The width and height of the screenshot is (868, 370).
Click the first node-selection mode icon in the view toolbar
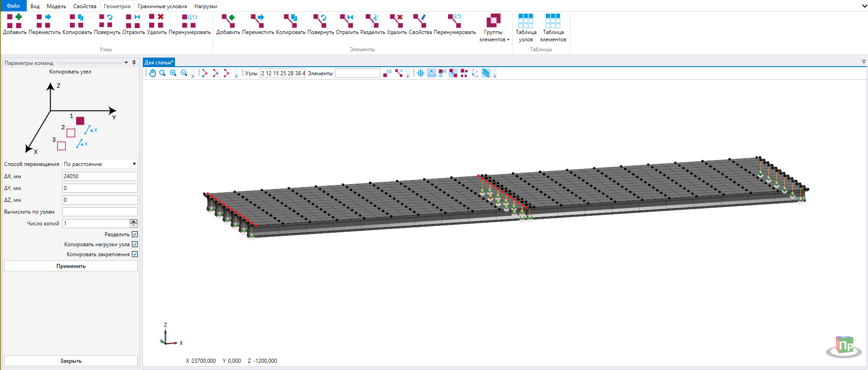tap(204, 73)
